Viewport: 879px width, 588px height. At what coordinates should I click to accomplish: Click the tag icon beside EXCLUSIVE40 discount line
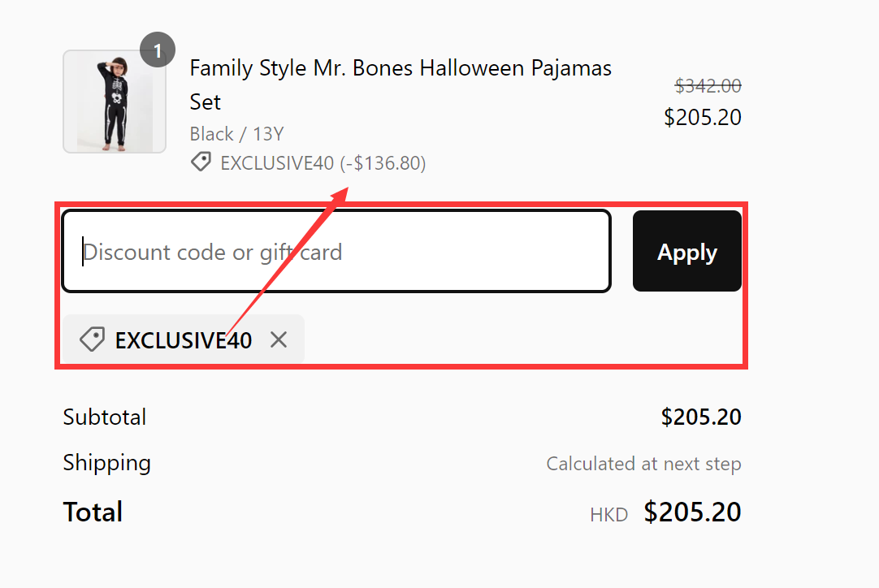(x=201, y=162)
